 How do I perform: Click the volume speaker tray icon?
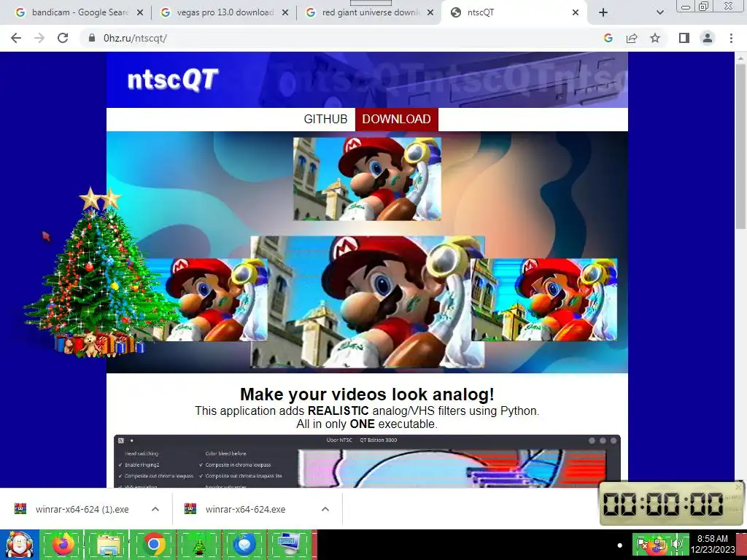tap(677, 545)
